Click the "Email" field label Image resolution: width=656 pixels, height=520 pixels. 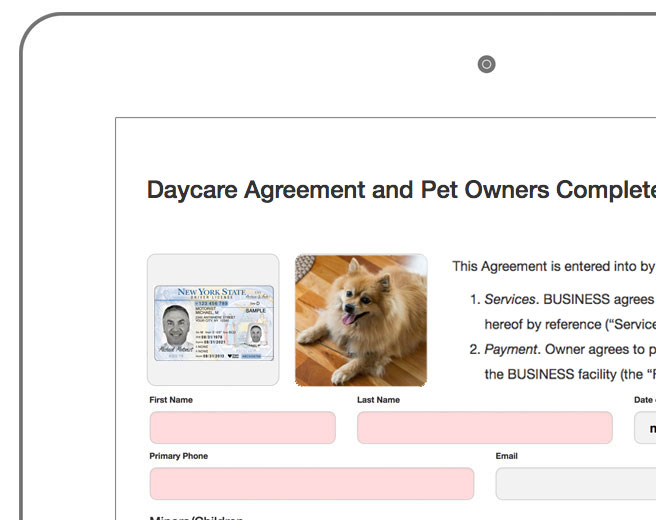click(507, 456)
